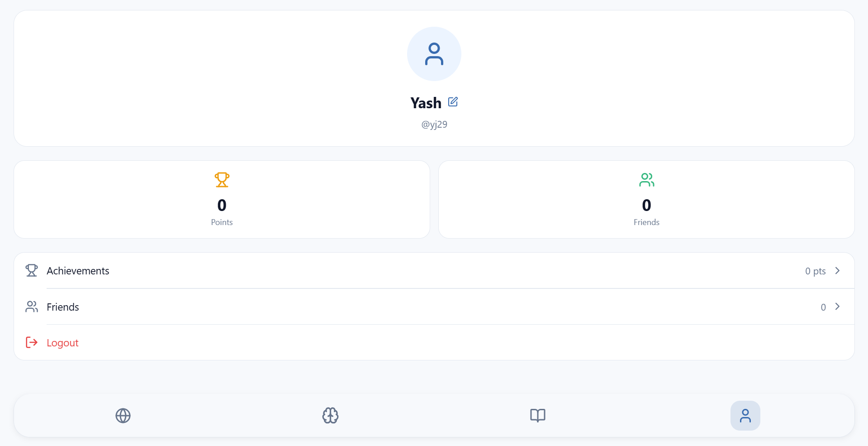Image resolution: width=868 pixels, height=446 pixels.
Task: Expand Friends list using its right chevron
Action: pyautogui.click(x=837, y=307)
